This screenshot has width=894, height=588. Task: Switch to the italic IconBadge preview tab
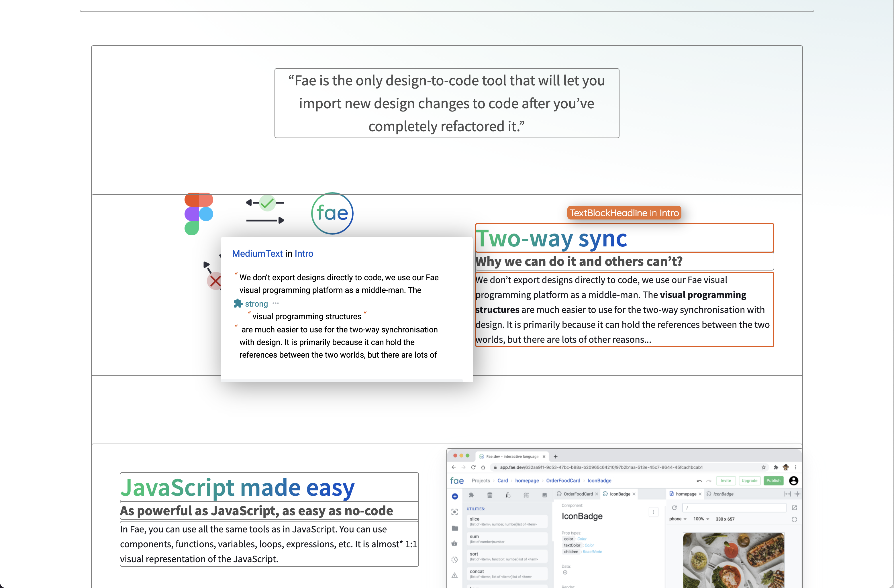(x=720, y=494)
